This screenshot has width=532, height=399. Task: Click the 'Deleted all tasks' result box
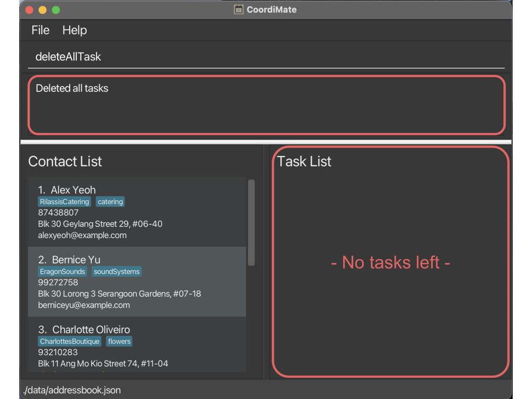click(266, 105)
